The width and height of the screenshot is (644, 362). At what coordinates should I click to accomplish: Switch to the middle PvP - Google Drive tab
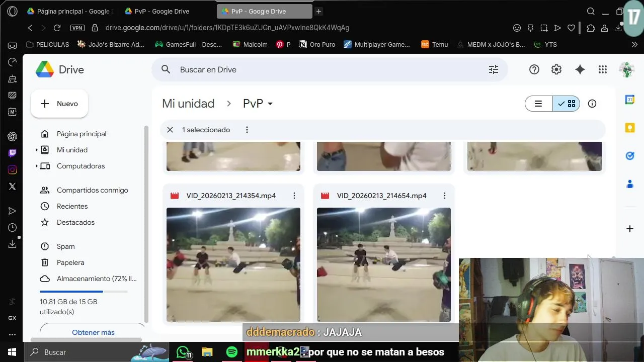168,11
